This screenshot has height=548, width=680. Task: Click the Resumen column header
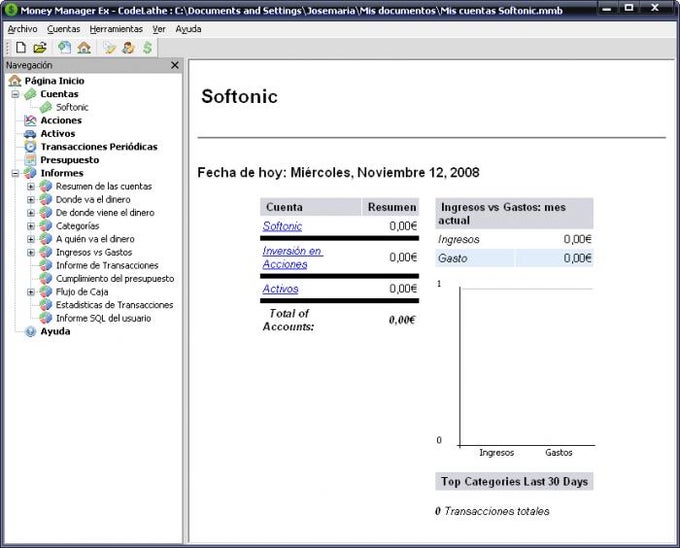[x=390, y=207]
